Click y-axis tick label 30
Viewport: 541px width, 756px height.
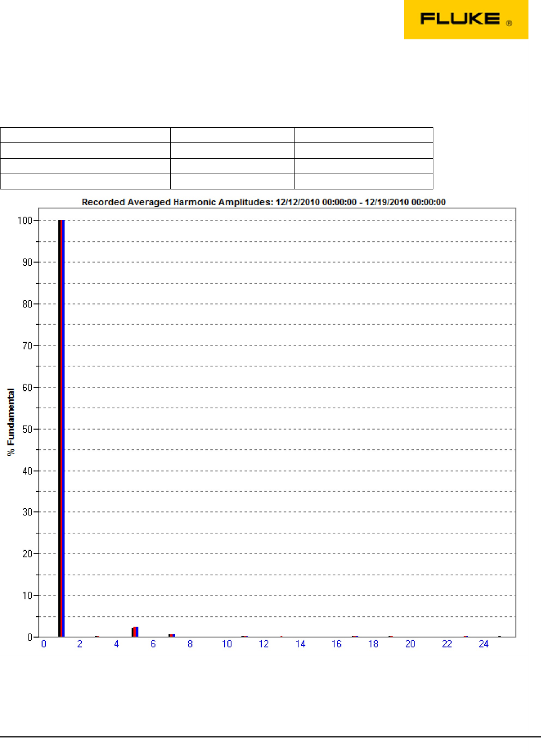tap(27, 512)
